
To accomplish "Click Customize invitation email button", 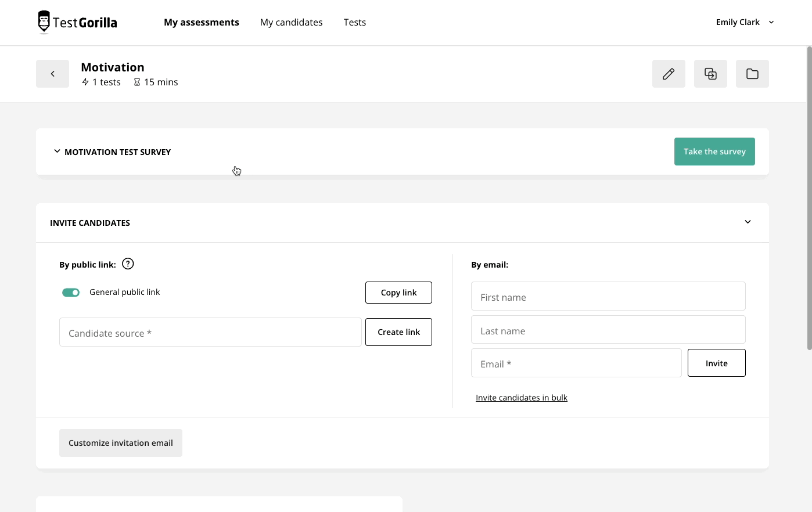I will [x=121, y=443].
